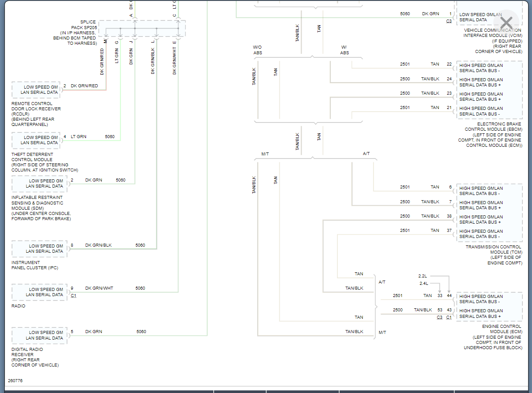Select the Splice Pack SP205 dashed box
Viewport: 532px width, 393px height.
142,29
